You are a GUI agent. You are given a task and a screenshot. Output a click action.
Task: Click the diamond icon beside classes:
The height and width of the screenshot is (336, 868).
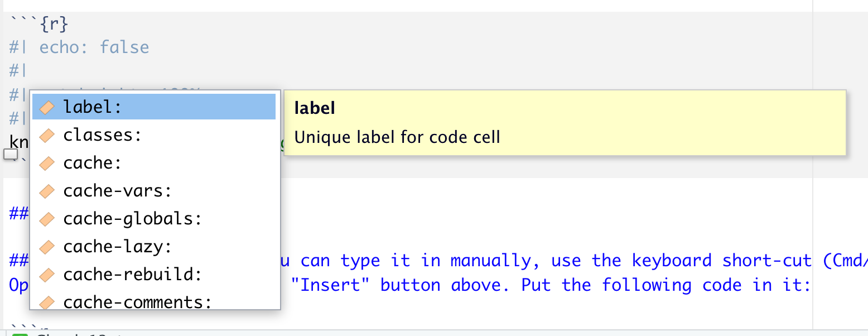pos(47,135)
